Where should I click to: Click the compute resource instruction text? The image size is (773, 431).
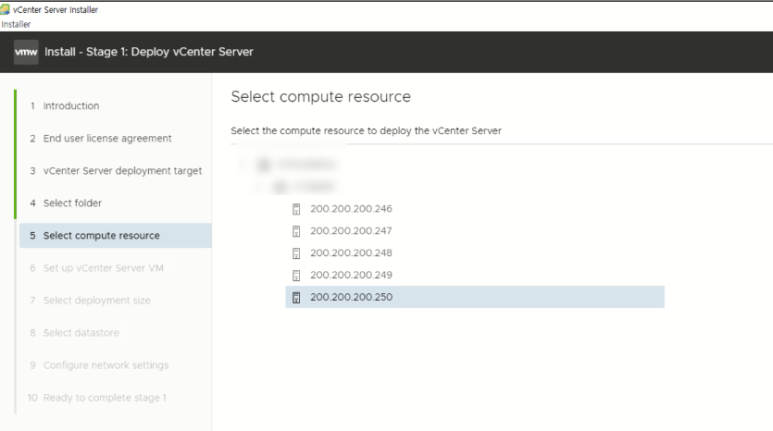pos(366,131)
